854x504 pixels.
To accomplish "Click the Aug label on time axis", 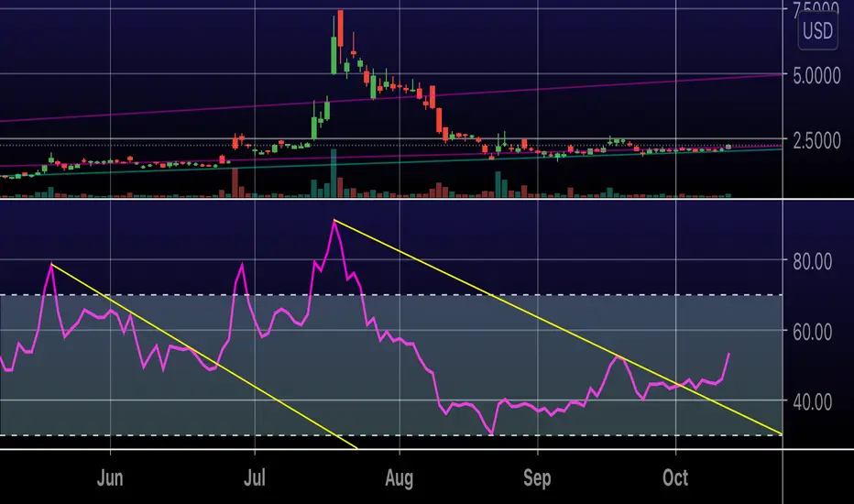I will 400,478.
